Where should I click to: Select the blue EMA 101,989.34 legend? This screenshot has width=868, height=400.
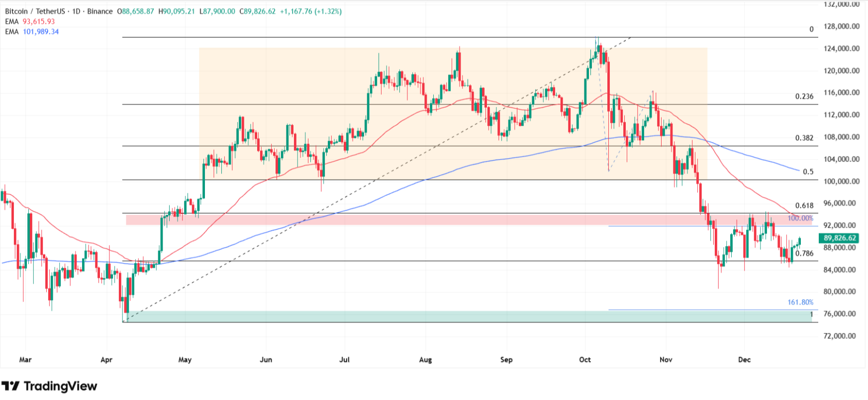32,31
